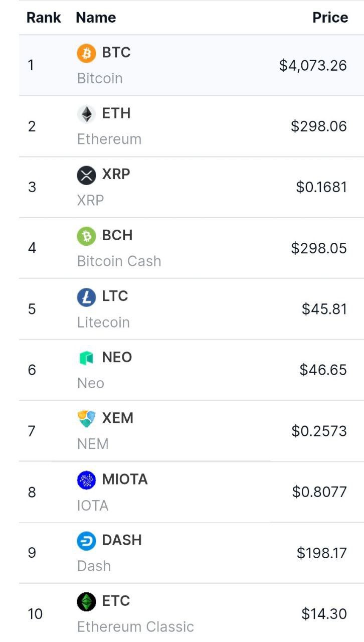Click the black XRP logo icon

(86, 175)
